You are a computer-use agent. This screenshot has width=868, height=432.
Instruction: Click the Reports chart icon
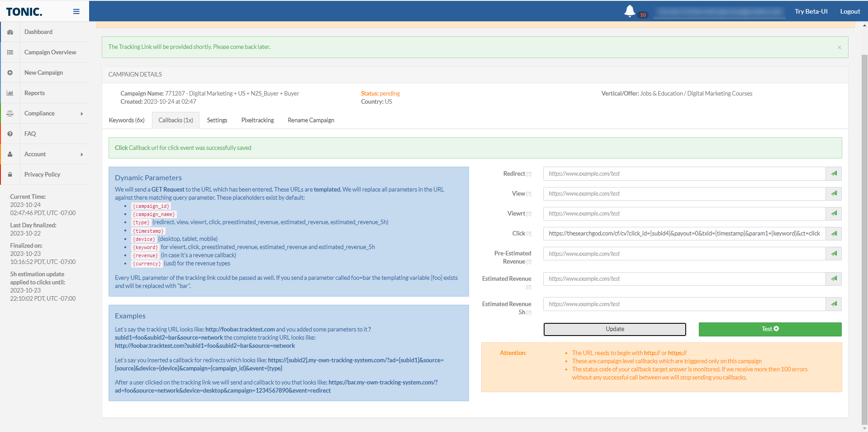(10, 93)
